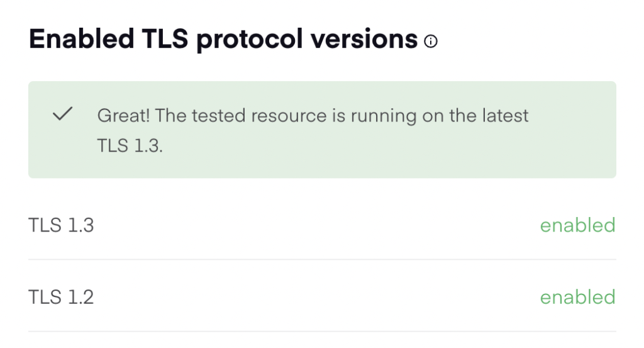
Task: Click the enabled status for TLS 1.2
Action: click(577, 297)
